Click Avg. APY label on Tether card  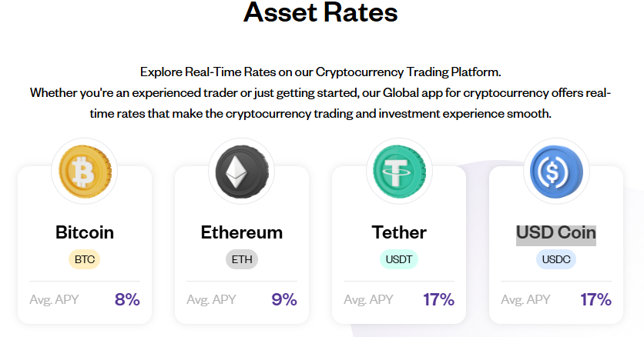coord(368,300)
